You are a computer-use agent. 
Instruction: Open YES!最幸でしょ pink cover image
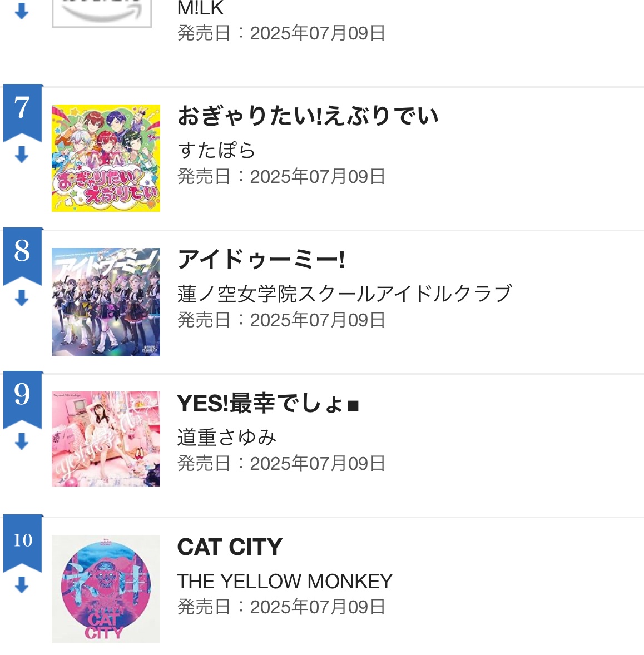(x=106, y=439)
